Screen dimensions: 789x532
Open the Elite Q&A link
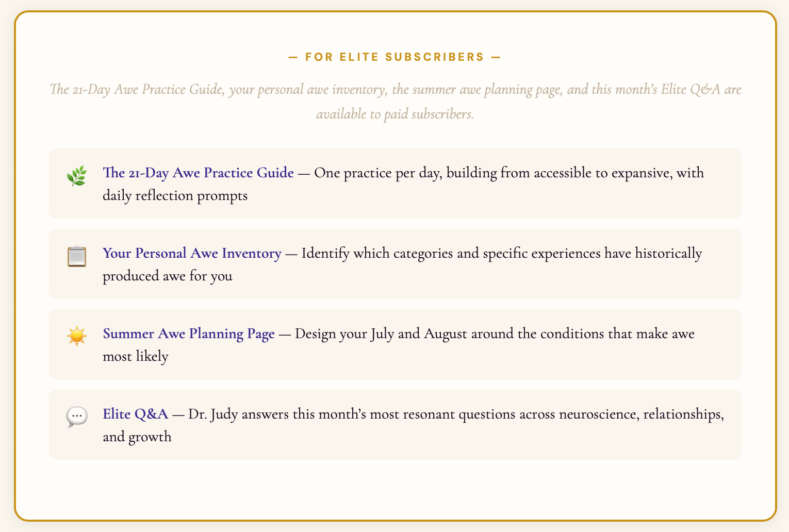pos(136,414)
